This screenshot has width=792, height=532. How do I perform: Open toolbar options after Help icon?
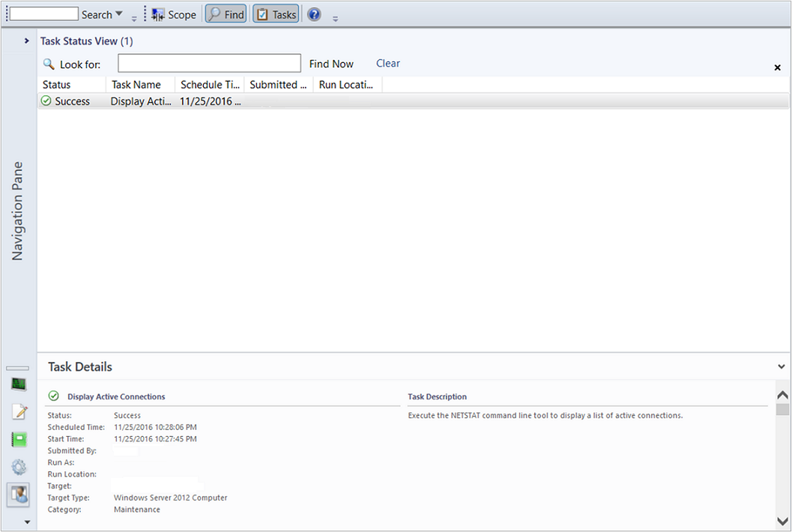pyautogui.click(x=335, y=19)
